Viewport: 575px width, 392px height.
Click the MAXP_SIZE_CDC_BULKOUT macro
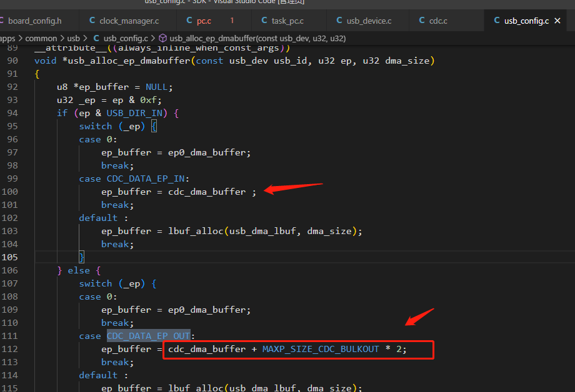tap(321, 349)
